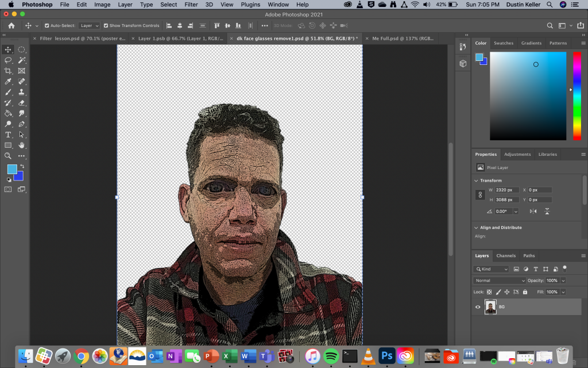Image resolution: width=588 pixels, height=368 pixels.
Task: Pick the Eyedropper tool
Action: pyautogui.click(x=8, y=82)
